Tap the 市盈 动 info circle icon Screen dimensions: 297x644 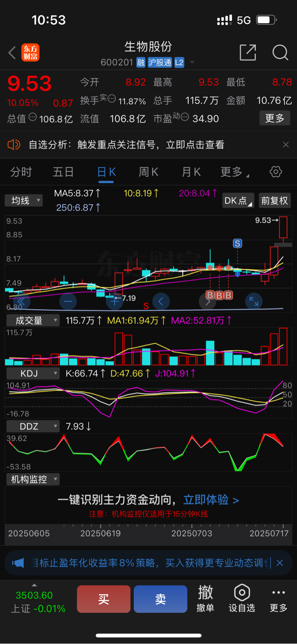[185, 117]
